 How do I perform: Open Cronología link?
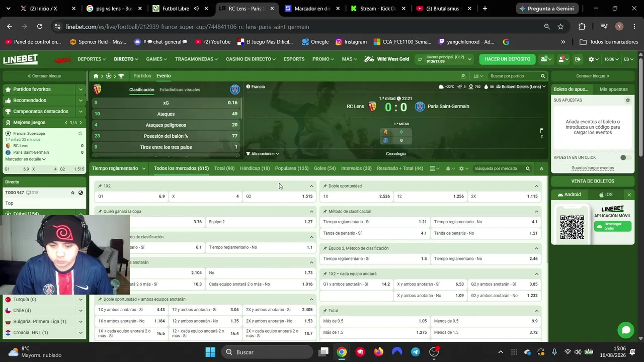tap(395, 154)
